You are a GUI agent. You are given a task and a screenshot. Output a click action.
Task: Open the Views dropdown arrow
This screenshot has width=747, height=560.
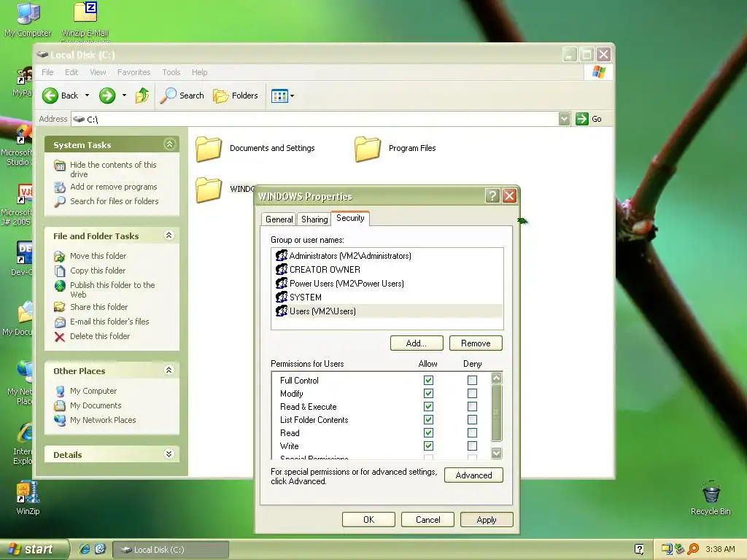click(x=292, y=96)
